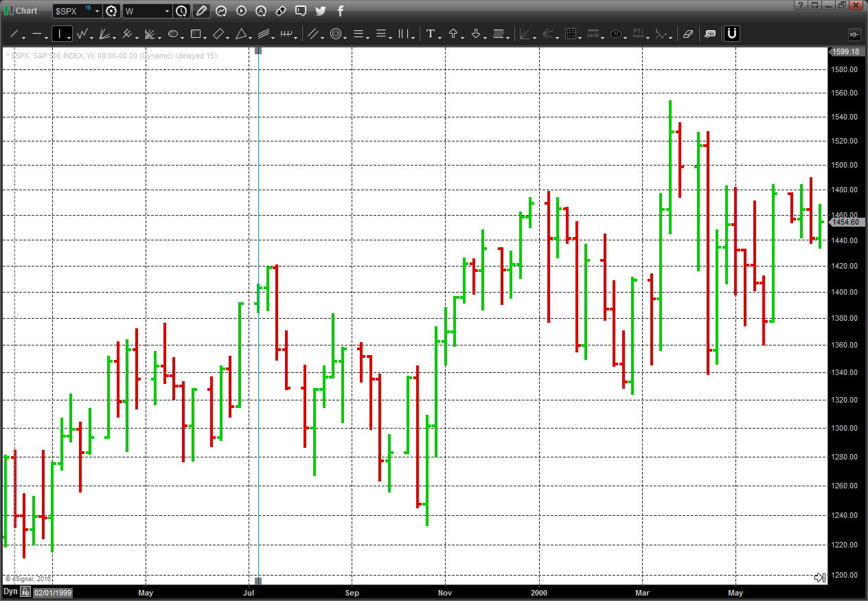Click the blue cursor line top handle

(x=258, y=50)
